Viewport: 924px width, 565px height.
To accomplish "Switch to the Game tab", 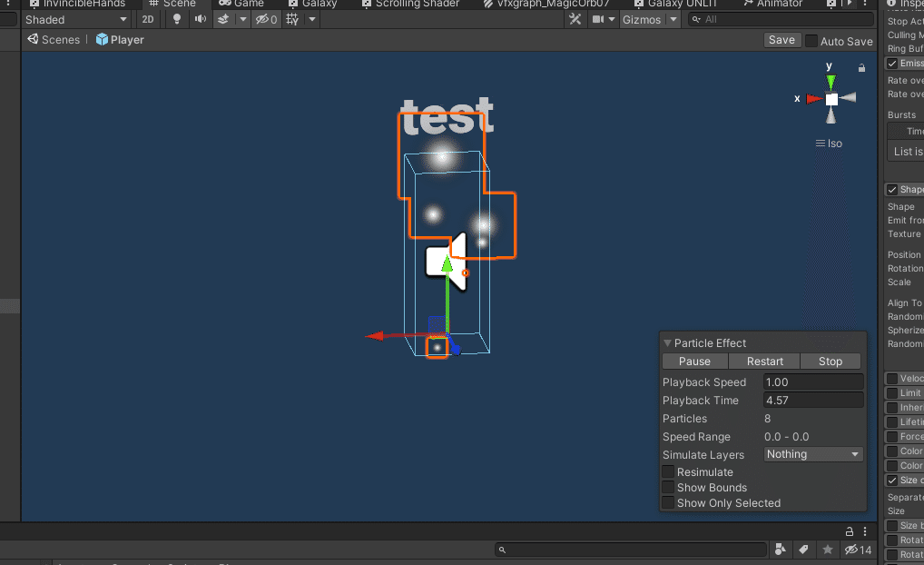I will (241, 5).
